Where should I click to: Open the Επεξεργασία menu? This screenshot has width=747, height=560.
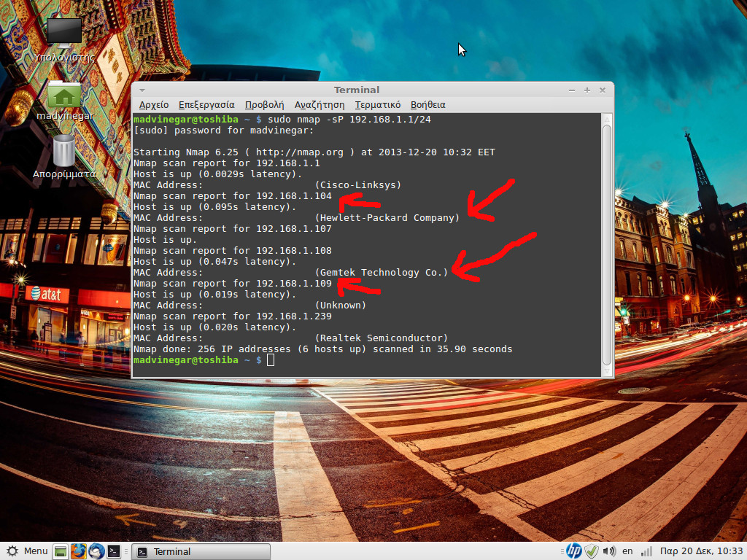(x=206, y=105)
